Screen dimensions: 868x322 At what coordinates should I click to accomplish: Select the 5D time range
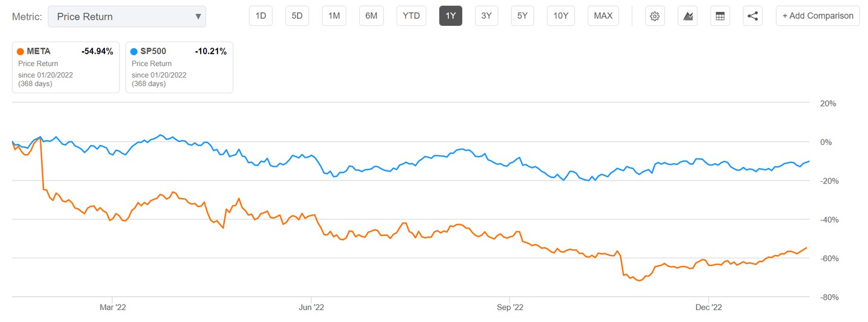tap(297, 16)
